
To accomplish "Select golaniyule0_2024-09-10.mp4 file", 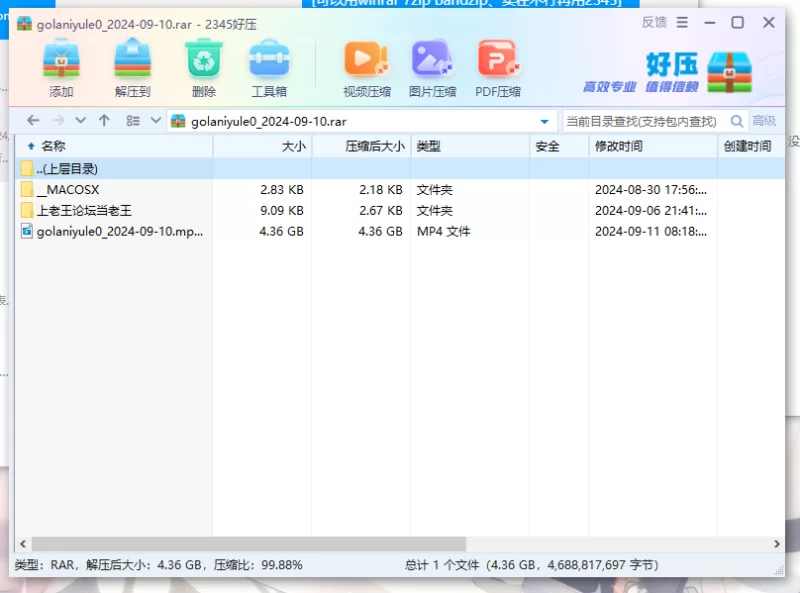I will (400, 231).
